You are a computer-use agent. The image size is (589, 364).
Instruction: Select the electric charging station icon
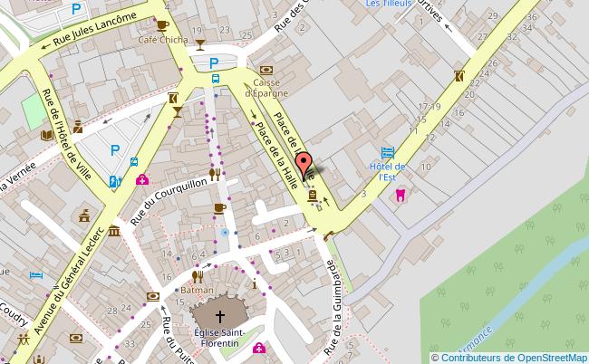(114, 181)
